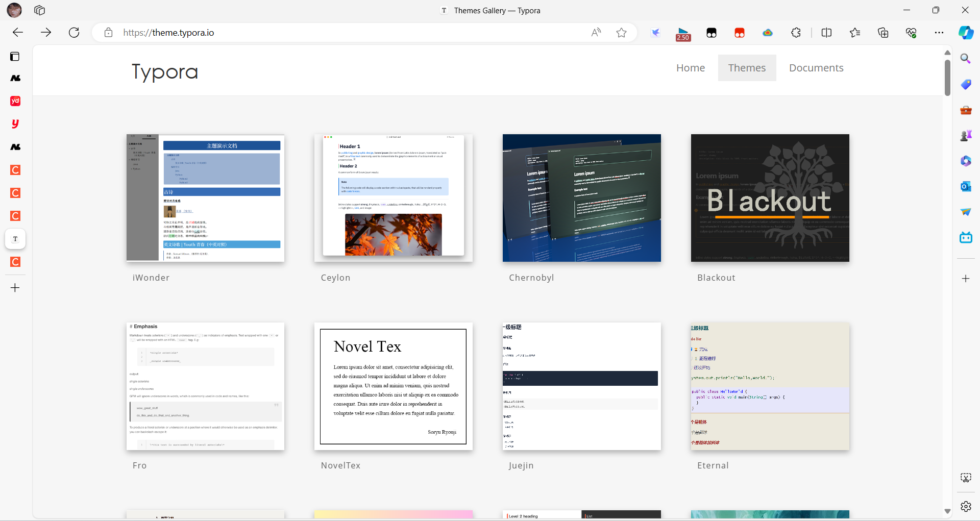Open Copilot in the browser corner

point(966,33)
